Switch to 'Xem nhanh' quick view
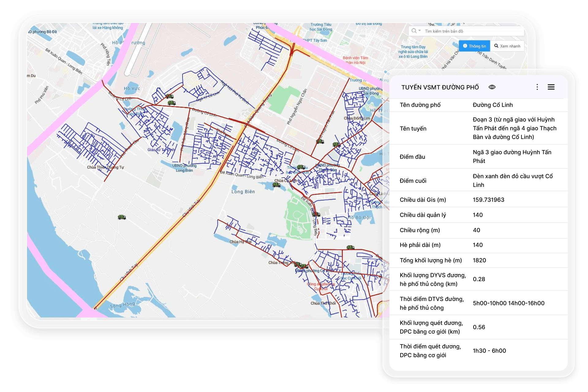 pos(507,46)
